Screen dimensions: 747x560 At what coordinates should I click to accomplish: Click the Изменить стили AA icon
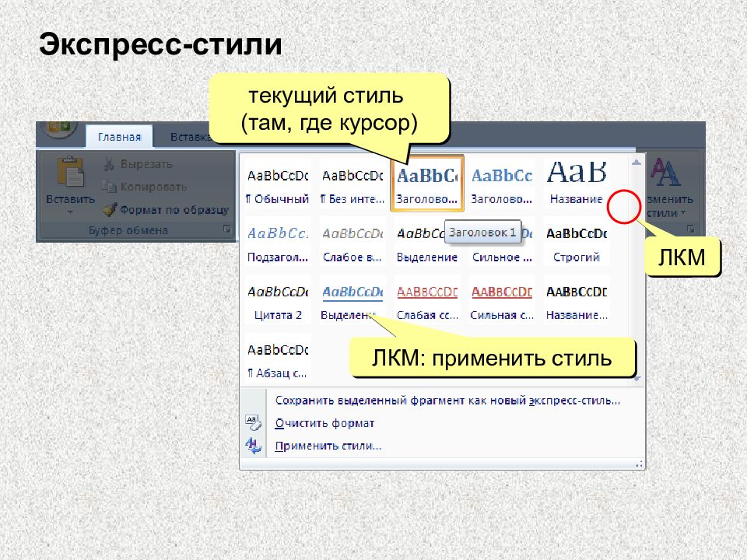click(665, 171)
